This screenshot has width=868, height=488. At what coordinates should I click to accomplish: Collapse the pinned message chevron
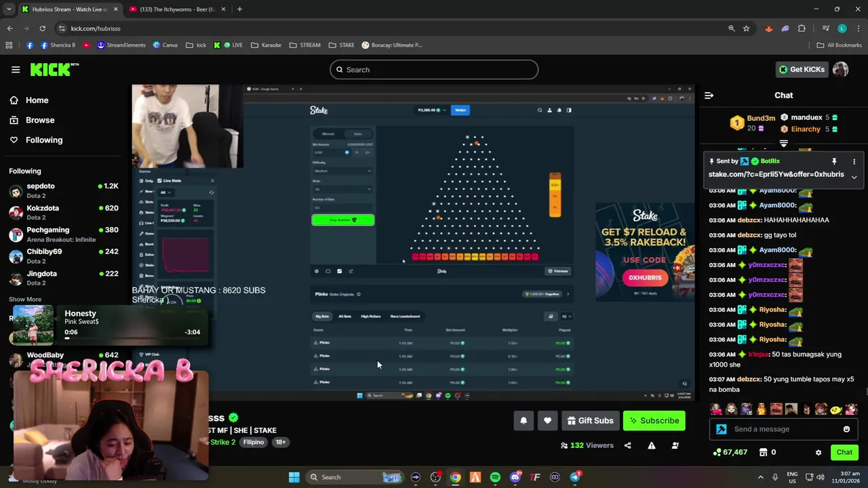pos(854,177)
